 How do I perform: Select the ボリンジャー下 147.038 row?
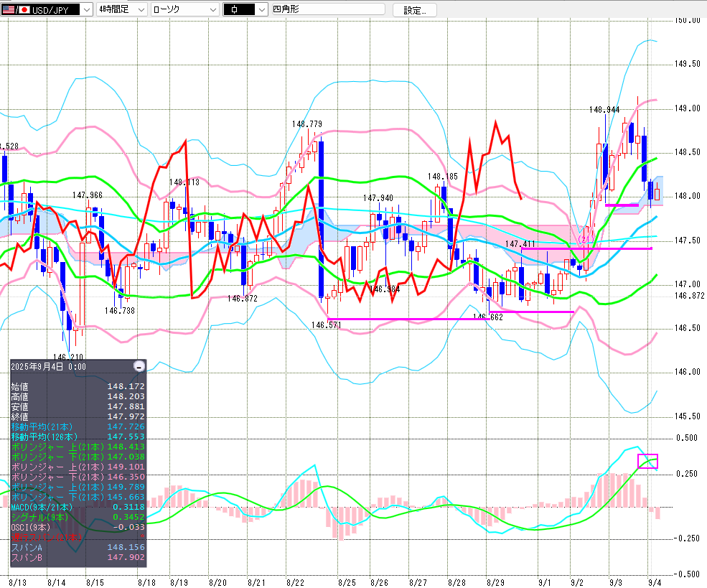click(x=78, y=457)
